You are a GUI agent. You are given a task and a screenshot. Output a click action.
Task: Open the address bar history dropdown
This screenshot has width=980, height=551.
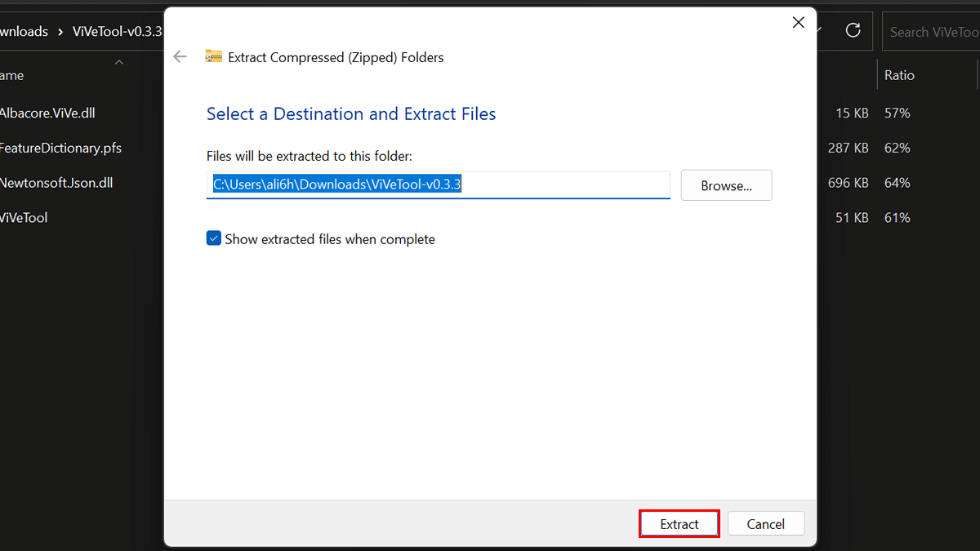pos(821,30)
